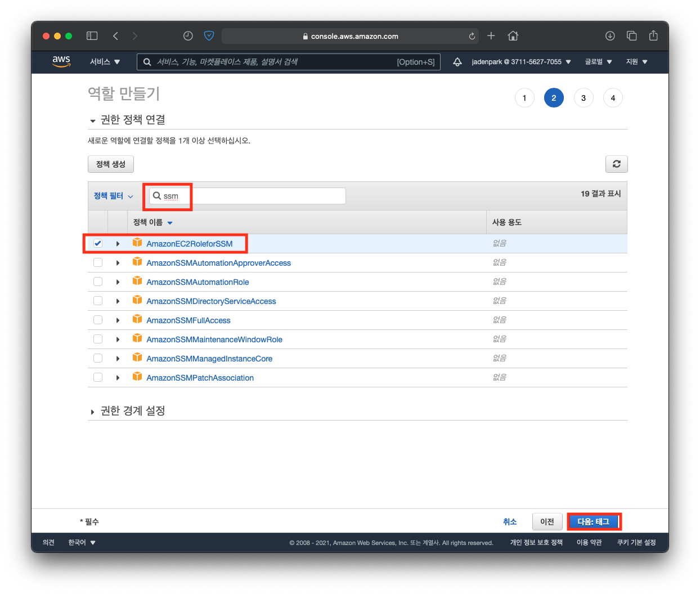
Task: Click the 다음: 태그 button
Action: 594,522
